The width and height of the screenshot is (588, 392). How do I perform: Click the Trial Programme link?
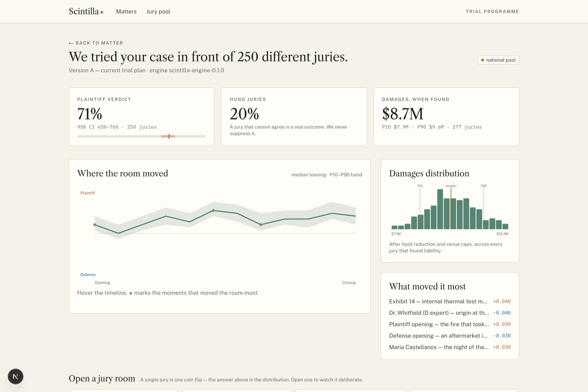tap(492, 11)
